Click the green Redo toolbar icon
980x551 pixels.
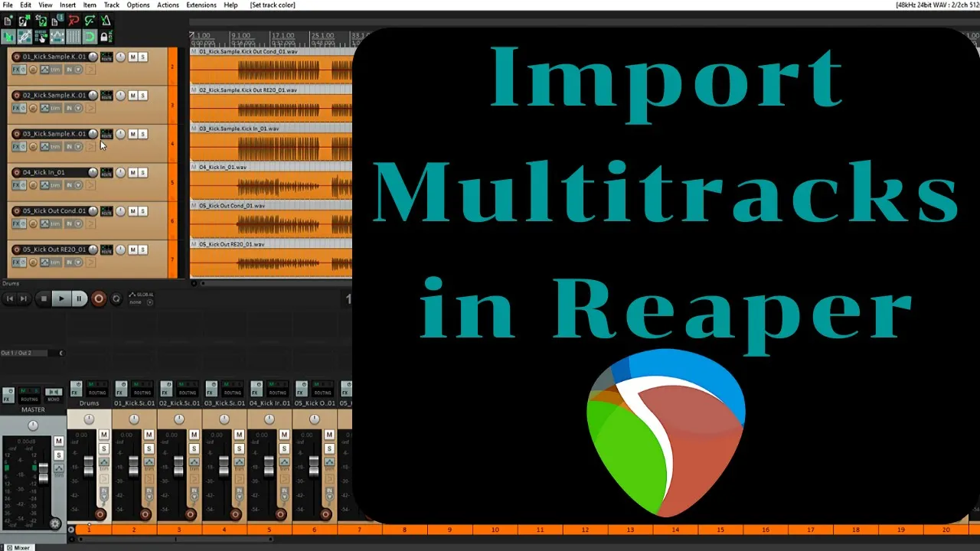[90, 21]
